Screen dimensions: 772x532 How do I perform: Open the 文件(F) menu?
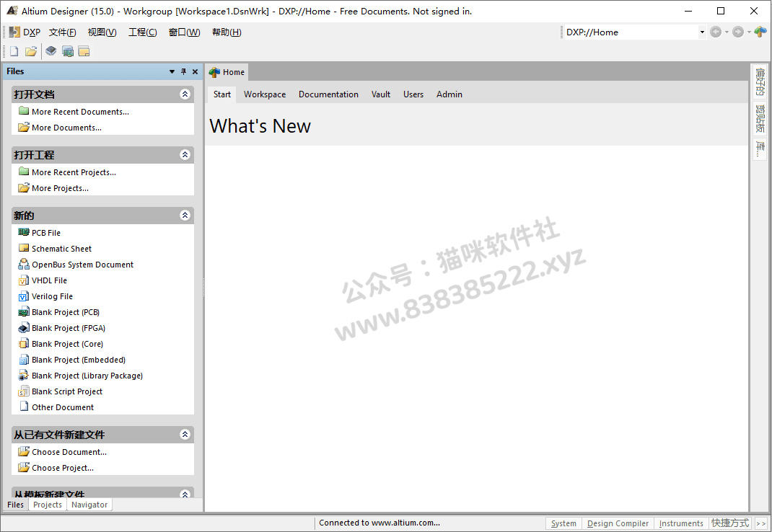pyautogui.click(x=62, y=32)
